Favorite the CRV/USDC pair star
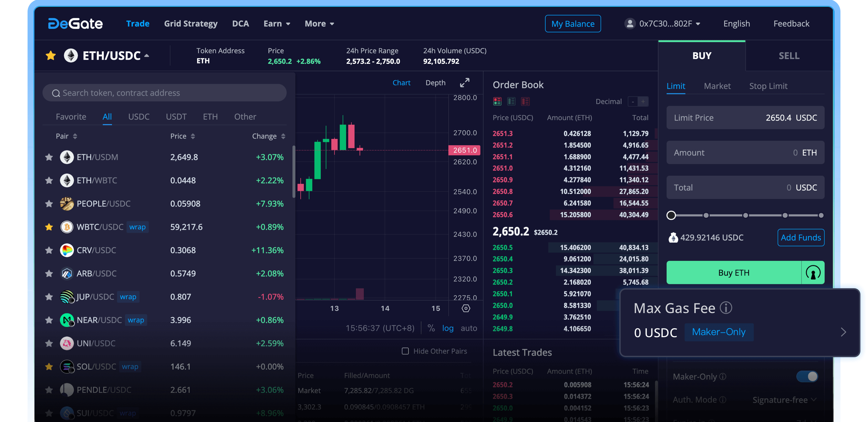 tap(49, 250)
